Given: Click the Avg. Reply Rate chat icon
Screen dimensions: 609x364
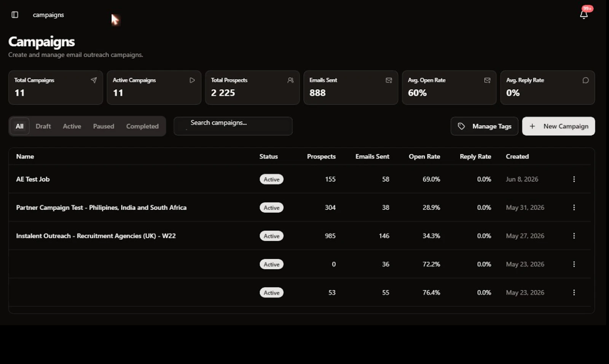Looking at the screenshot, I should point(585,80).
